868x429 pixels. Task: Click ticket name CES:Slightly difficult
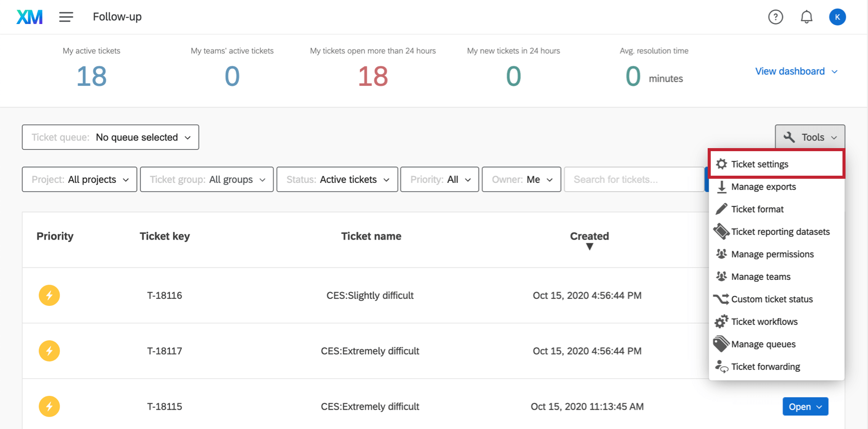pos(370,295)
